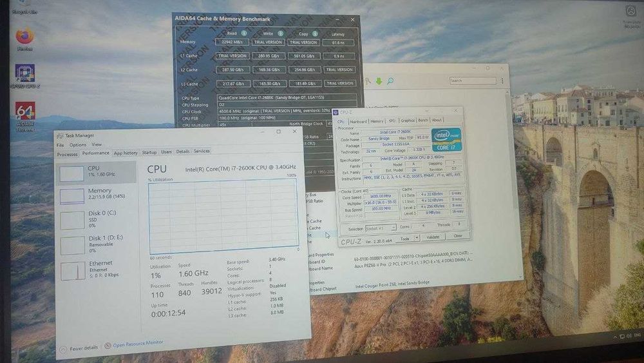Select Ethernet in Task Manager sidebar
The width and height of the screenshot is (644, 363).
click(x=99, y=270)
